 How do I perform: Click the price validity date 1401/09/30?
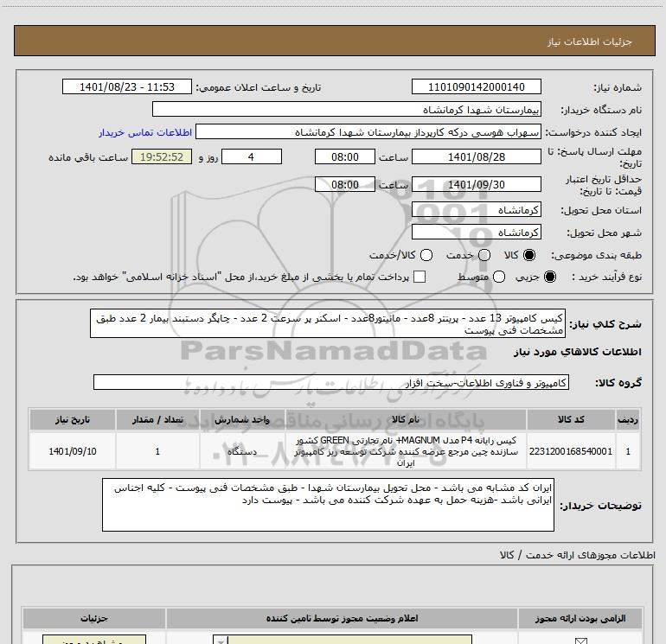476,185
